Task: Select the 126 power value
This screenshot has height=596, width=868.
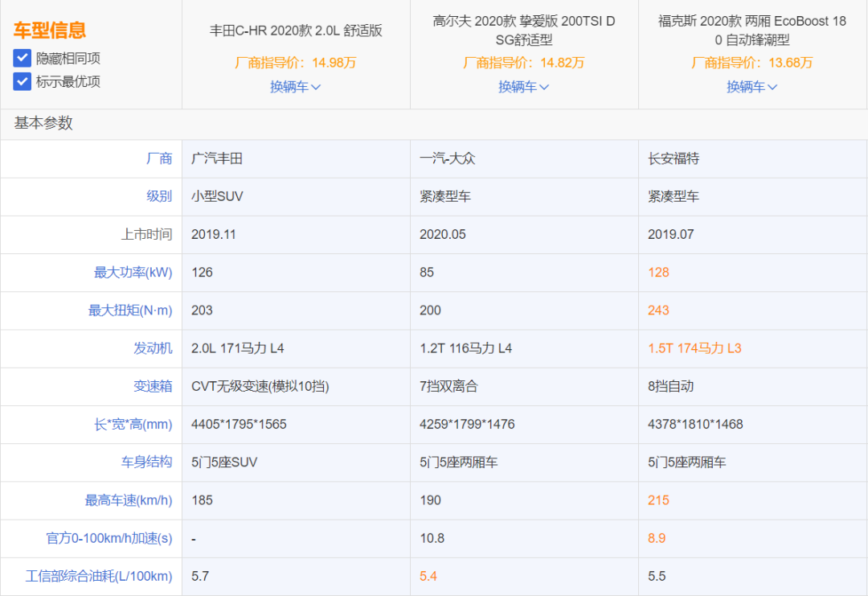Action: pyautogui.click(x=202, y=273)
